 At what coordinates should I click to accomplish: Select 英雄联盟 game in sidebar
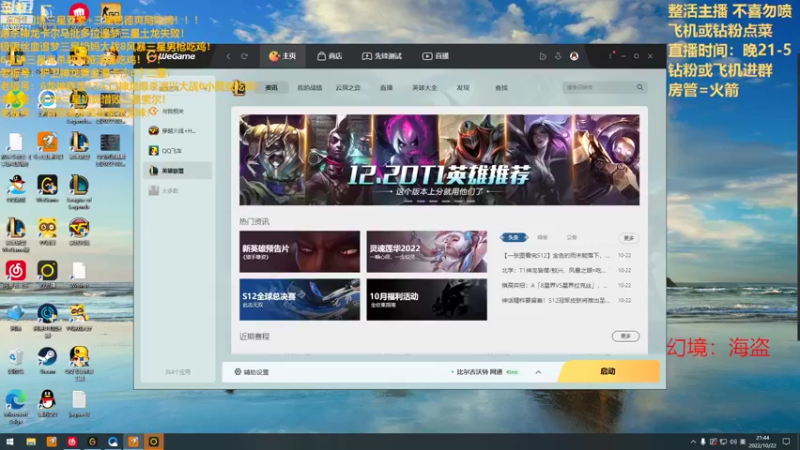pyautogui.click(x=178, y=171)
